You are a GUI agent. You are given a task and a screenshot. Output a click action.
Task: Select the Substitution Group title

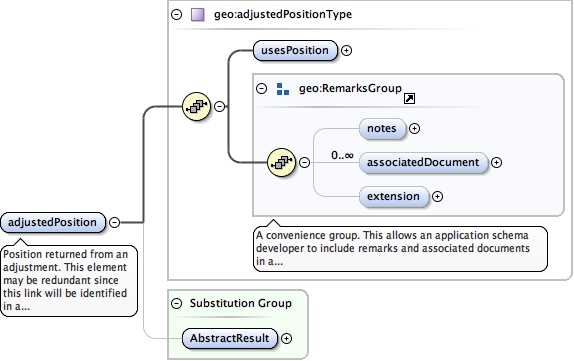(x=241, y=303)
